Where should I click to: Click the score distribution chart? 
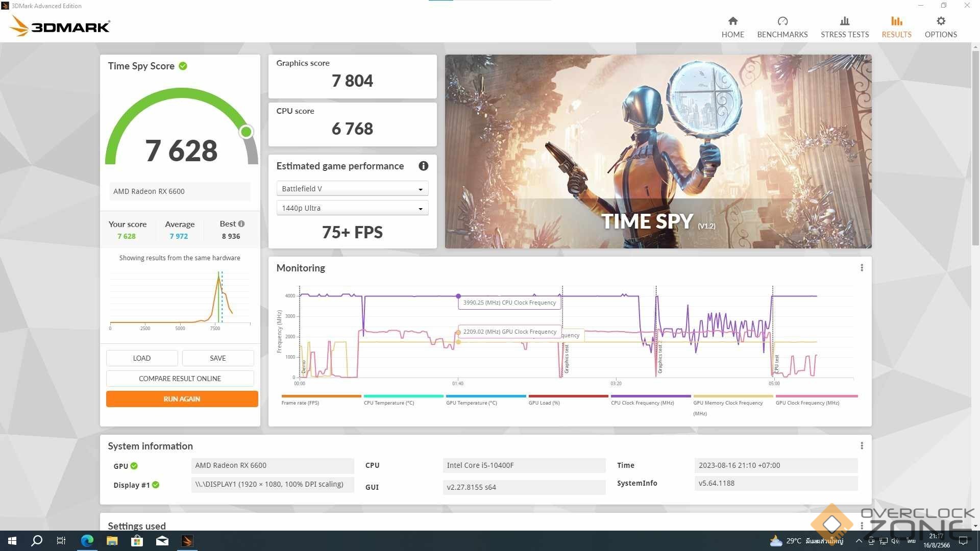(x=180, y=301)
